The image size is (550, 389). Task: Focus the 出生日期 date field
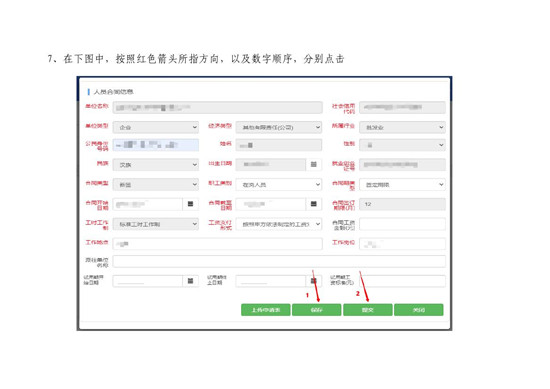point(271,165)
